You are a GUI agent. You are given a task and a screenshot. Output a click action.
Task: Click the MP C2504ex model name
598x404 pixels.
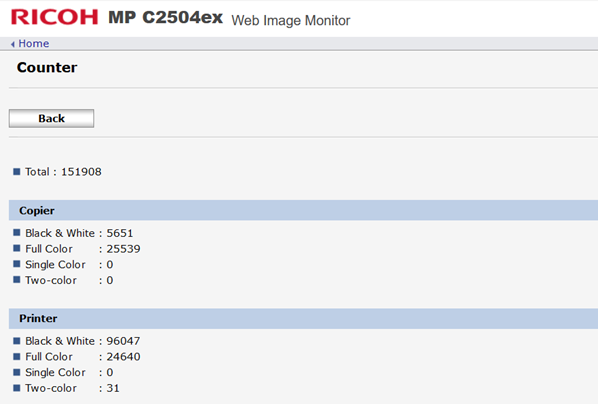(166, 17)
